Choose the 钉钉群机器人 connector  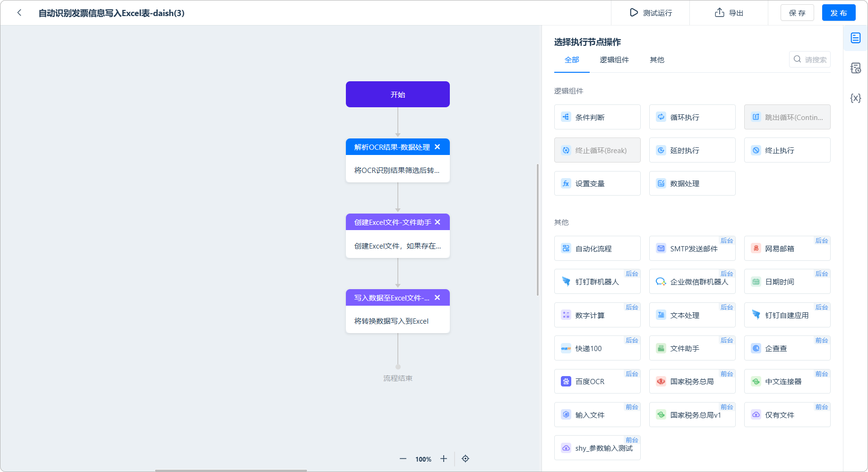pos(597,282)
